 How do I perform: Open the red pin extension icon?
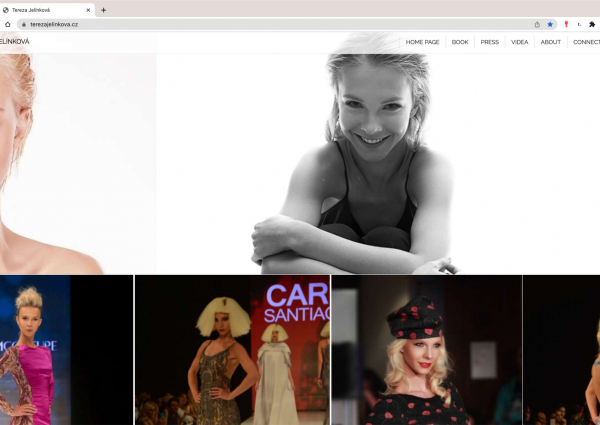coord(566,24)
